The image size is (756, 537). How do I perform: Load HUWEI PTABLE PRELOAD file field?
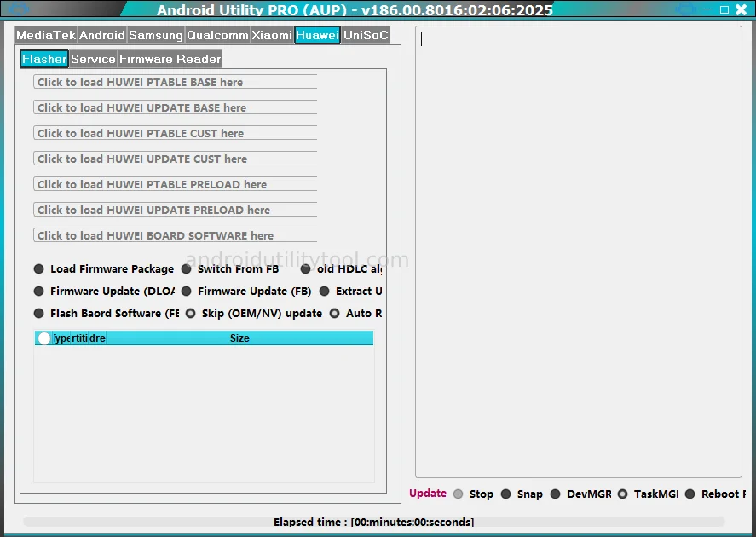point(175,184)
